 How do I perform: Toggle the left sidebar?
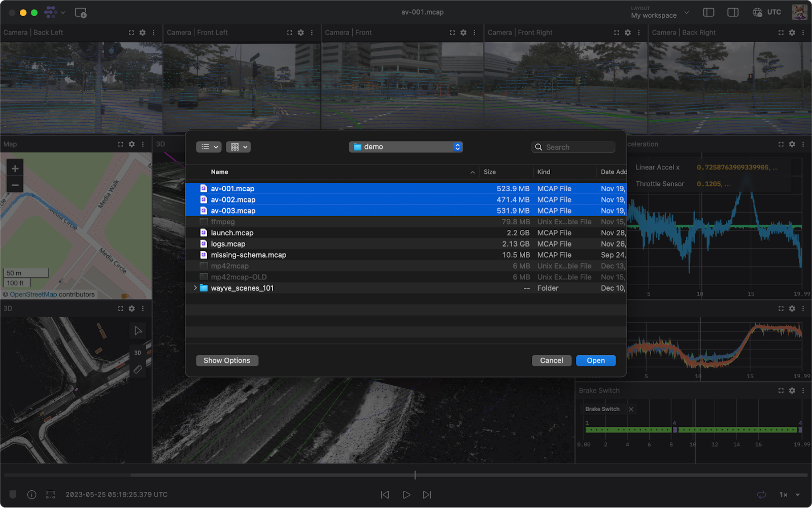point(708,12)
